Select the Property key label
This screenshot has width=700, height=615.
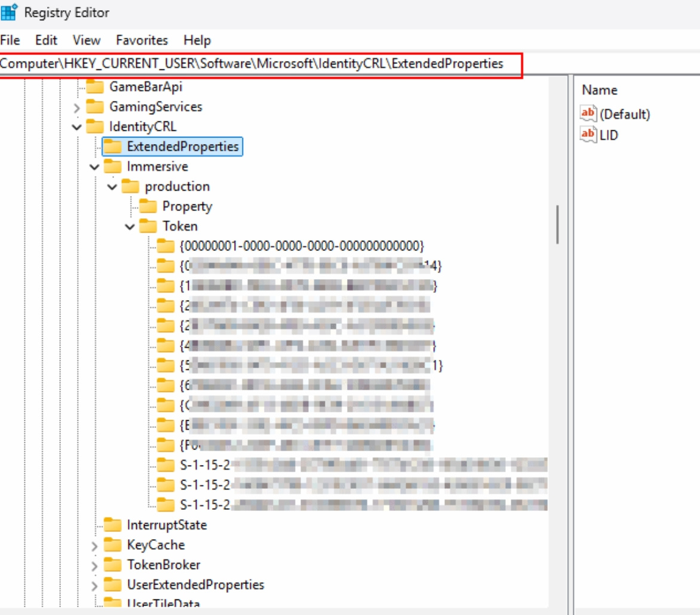coord(187,206)
